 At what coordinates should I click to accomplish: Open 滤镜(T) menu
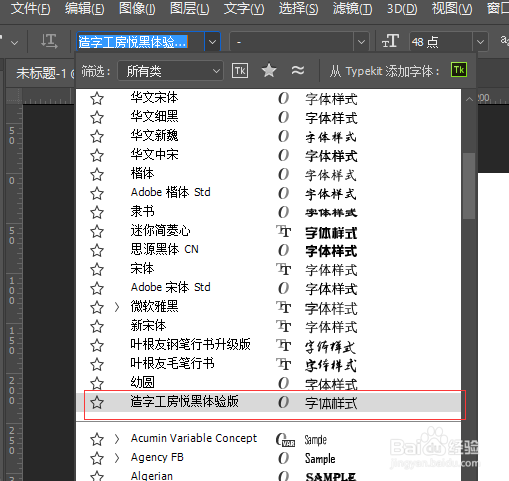click(x=352, y=8)
